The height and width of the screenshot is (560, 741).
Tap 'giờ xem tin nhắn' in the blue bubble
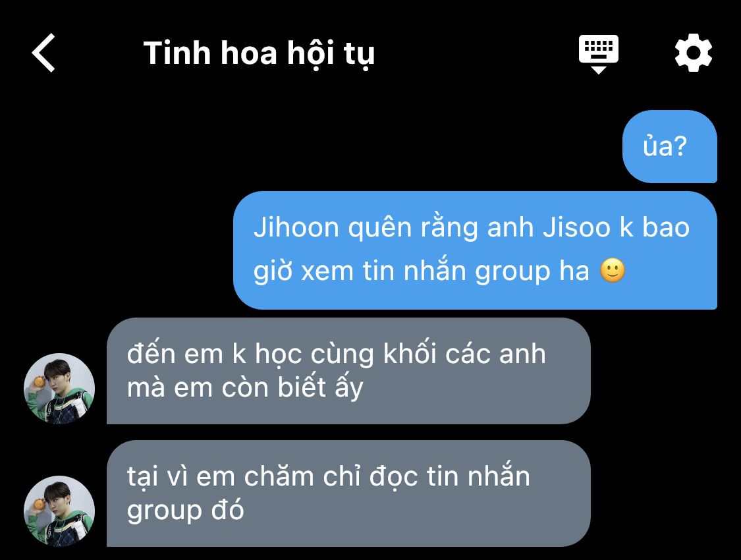pyautogui.click(x=360, y=272)
